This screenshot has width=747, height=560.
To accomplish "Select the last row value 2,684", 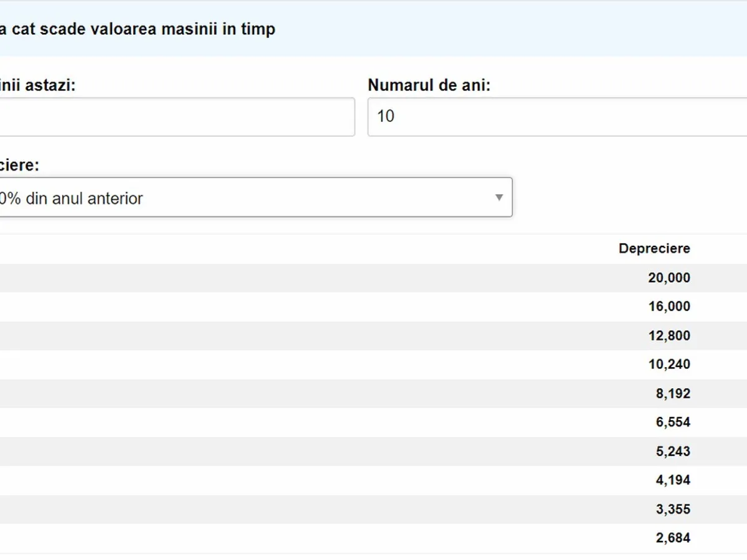I will tap(672, 538).
